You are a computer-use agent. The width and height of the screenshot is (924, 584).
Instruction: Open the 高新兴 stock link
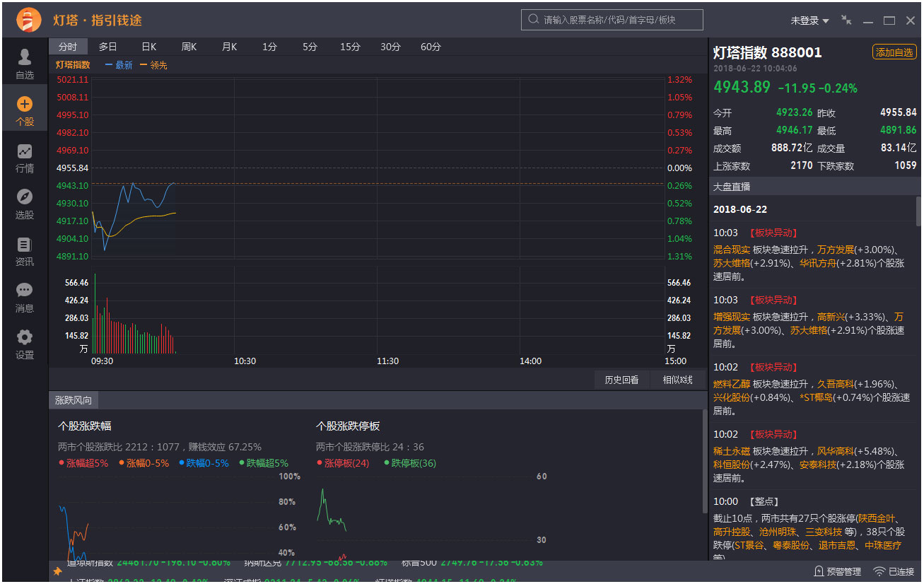(831, 317)
